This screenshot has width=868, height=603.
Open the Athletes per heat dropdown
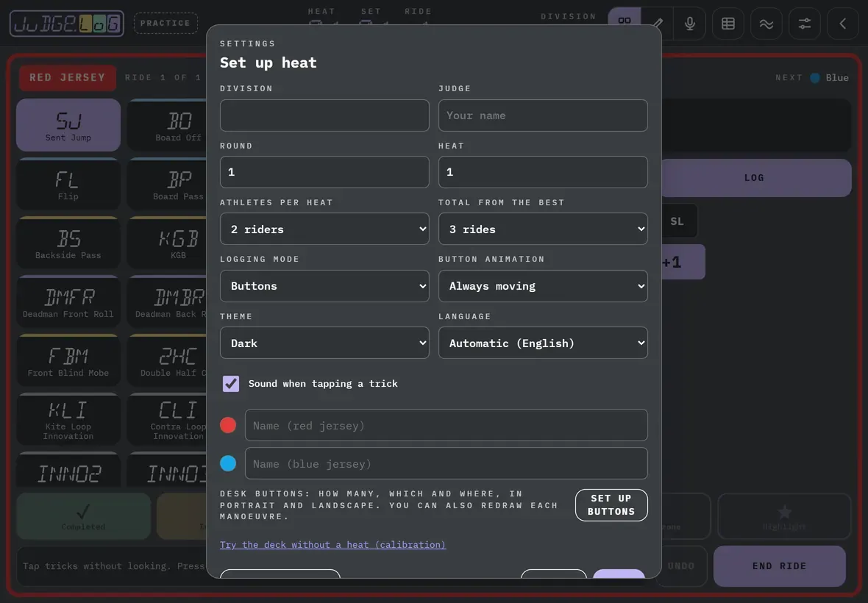[x=324, y=229]
